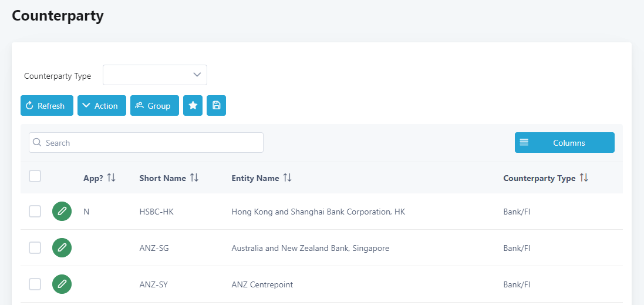Sort by Counterparty Type column arrows

click(x=584, y=178)
